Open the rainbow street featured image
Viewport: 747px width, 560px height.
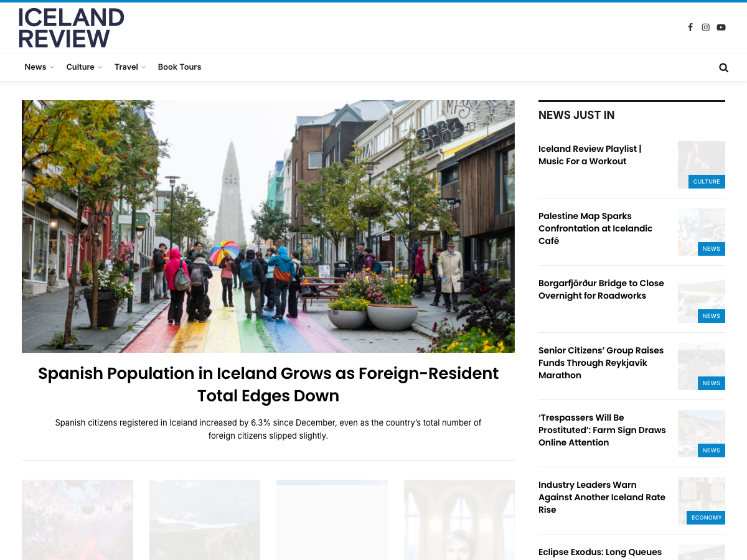pos(268,226)
